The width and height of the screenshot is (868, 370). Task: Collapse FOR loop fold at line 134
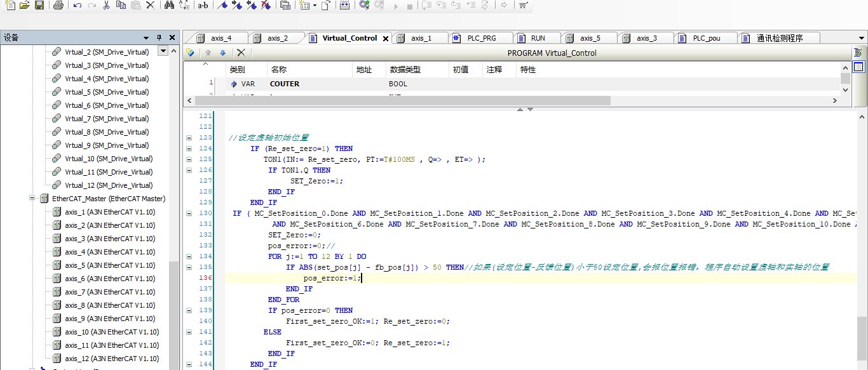pyautogui.click(x=189, y=256)
